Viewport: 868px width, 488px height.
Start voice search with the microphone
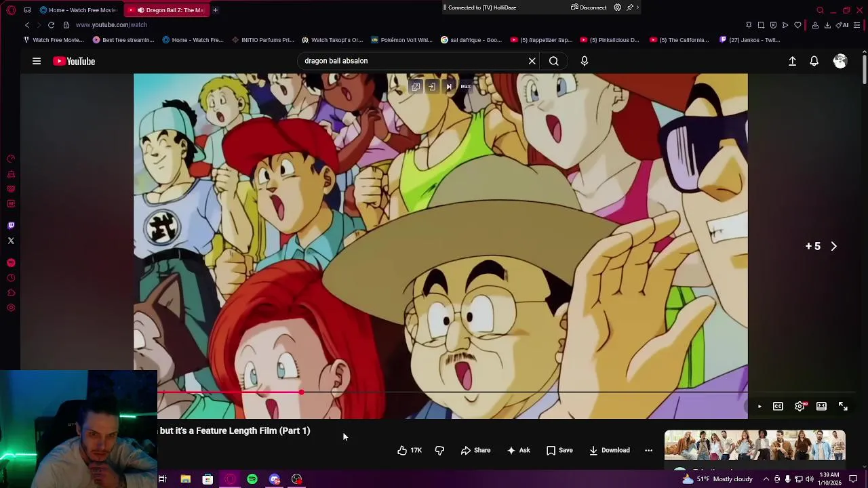pos(585,61)
